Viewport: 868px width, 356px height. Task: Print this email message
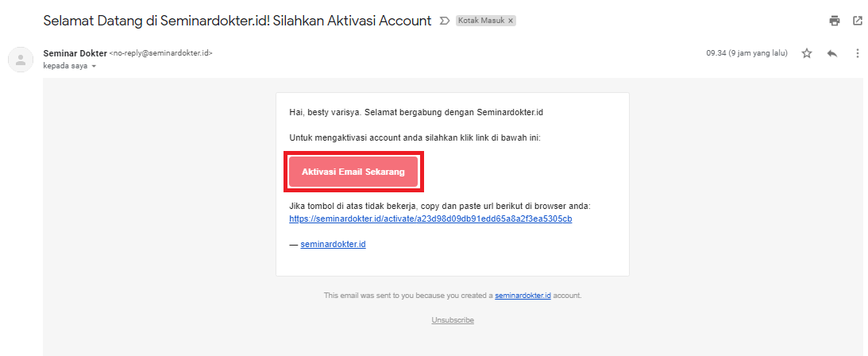click(835, 21)
